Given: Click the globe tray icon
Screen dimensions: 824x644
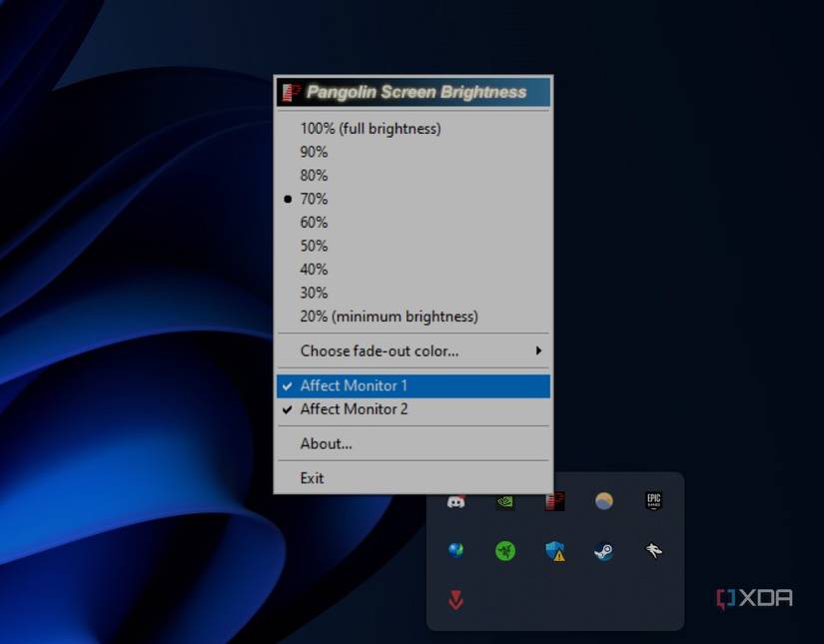Looking at the screenshot, I should click(455, 551).
